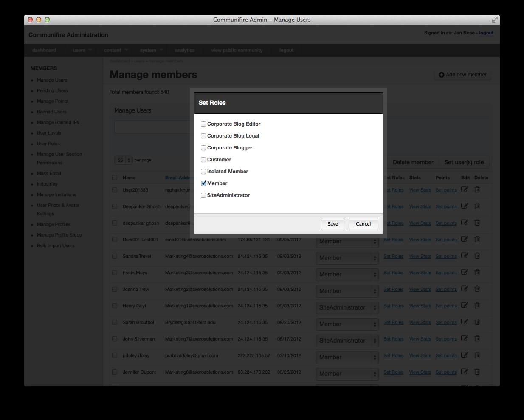Click the trash icon for John Silverman
This screenshot has height=420, width=524.
[x=477, y=339]
